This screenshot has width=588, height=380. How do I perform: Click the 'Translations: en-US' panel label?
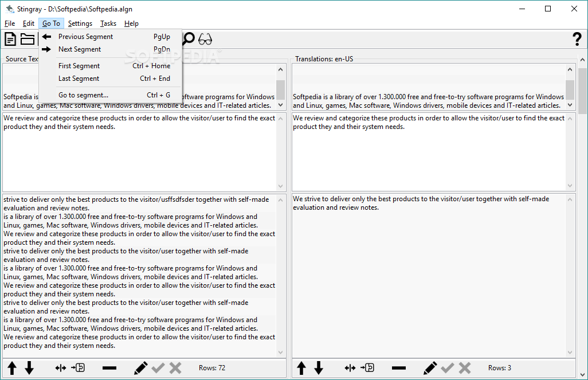click(324, 59)
